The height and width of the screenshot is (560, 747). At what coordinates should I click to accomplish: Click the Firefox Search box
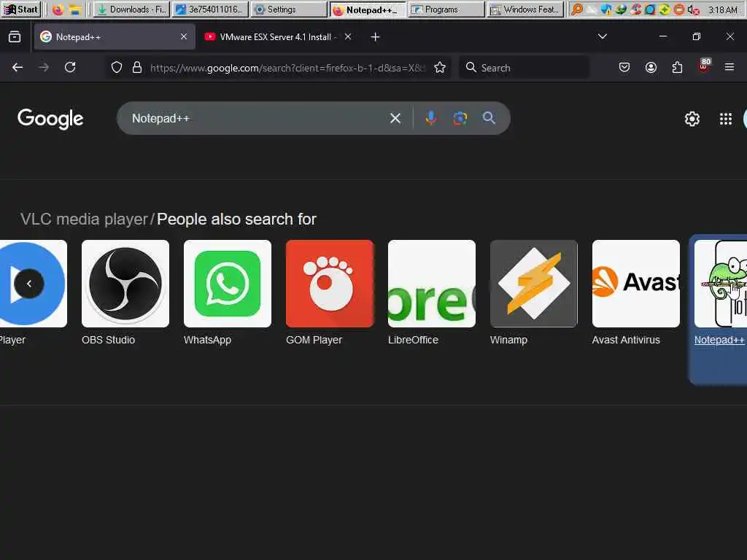[x=524, y=68]
